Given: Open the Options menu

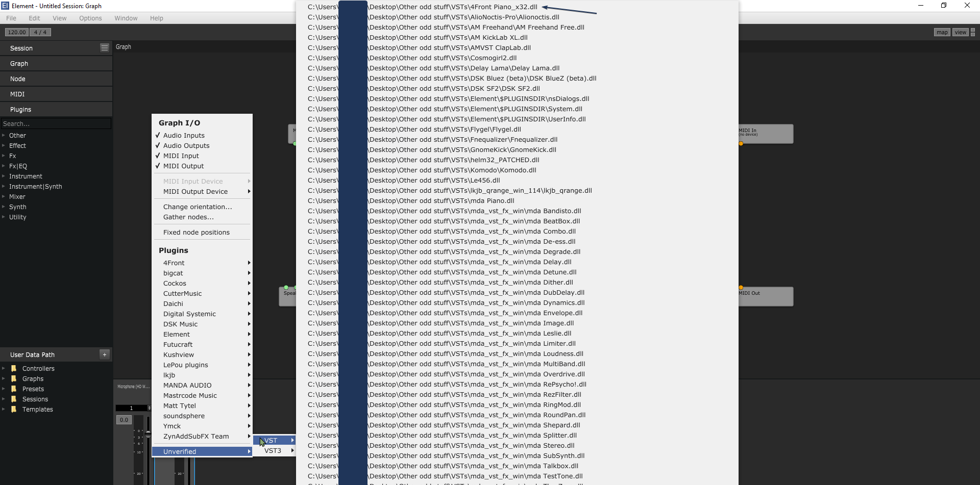Looking at the screenshot, I should (x=90, y=18).
